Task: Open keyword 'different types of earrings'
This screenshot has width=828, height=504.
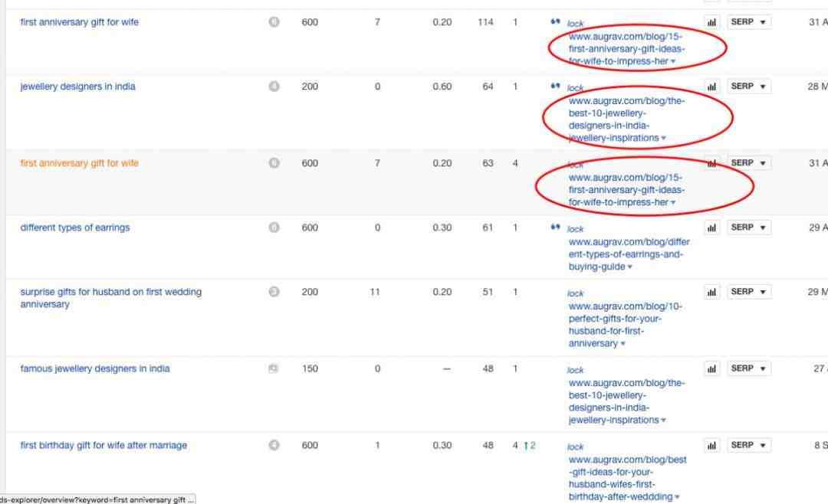Action: 75,228
